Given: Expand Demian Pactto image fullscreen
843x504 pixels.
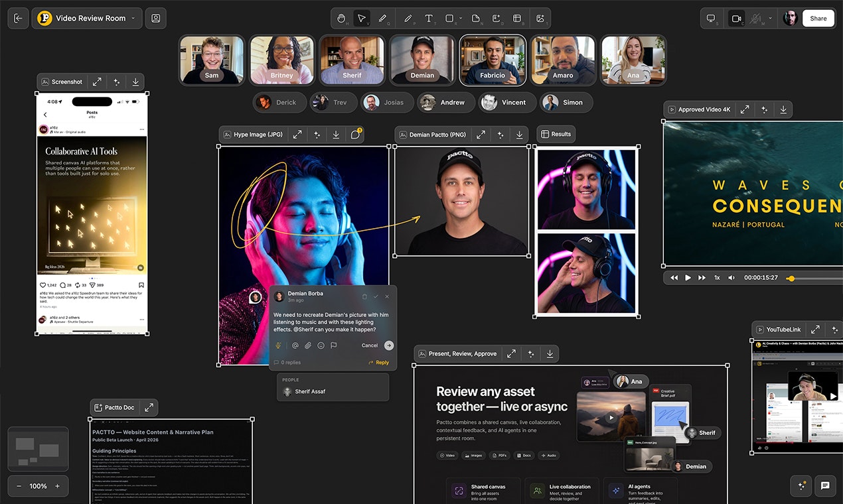Looking at the screenshot, I should pos(481,134).
